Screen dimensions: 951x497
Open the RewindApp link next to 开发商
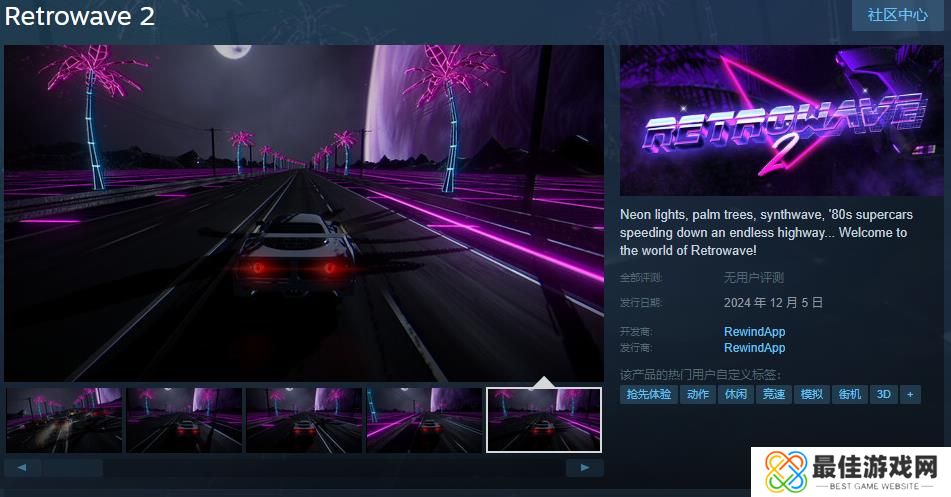pos(754,332)
